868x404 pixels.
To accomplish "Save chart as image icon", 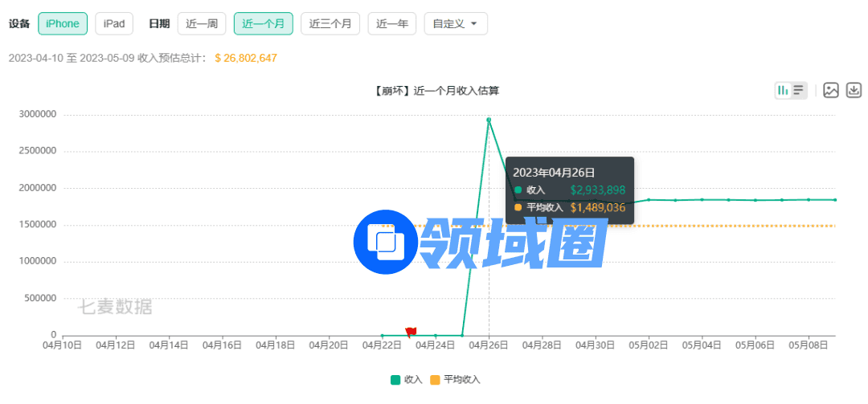I will 831,90.
